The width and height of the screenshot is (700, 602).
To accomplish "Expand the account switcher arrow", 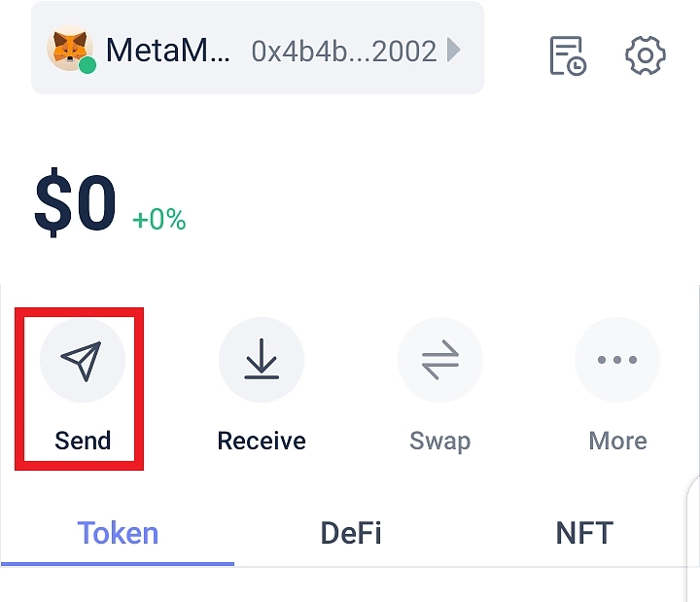I will click(x=454, y=50).
